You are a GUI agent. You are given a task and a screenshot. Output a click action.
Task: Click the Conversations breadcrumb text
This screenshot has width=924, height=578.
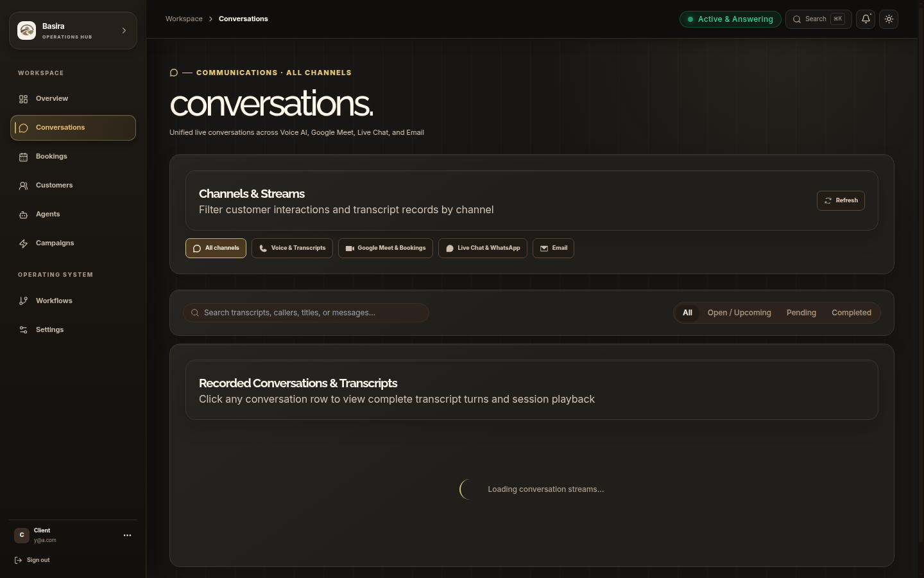(243, 19)
